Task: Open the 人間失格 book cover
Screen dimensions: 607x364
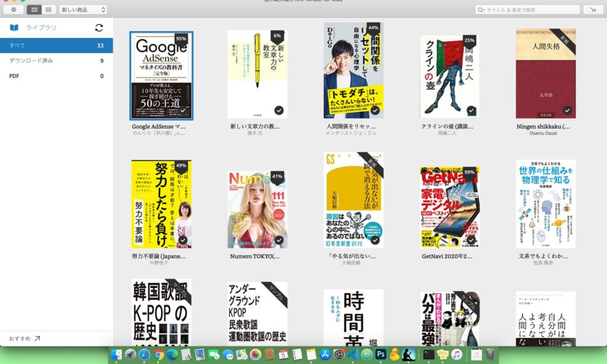Action: (x=546, y=73)
